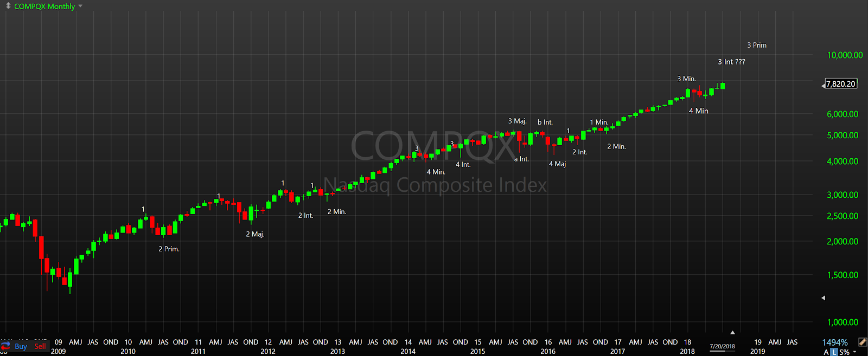Click the 4,000.00 price axis label
Screen dimensions: 868x356
(x=843, y=161)
